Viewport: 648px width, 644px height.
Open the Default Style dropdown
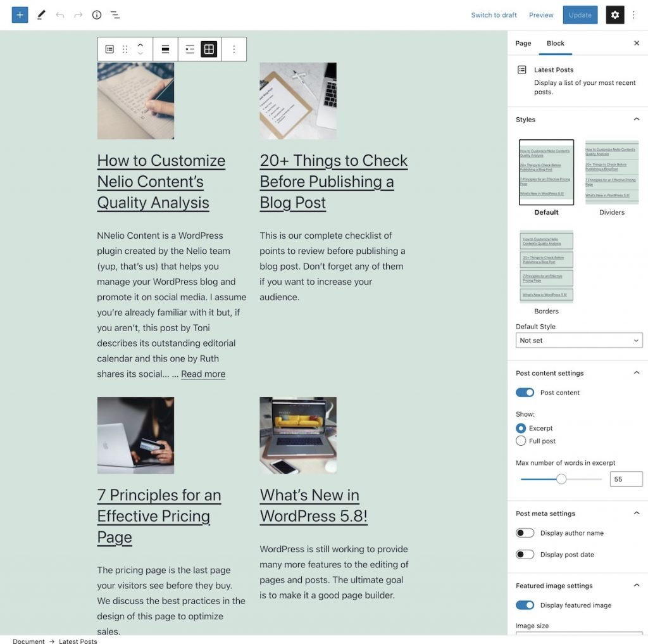tap(579, 341)
